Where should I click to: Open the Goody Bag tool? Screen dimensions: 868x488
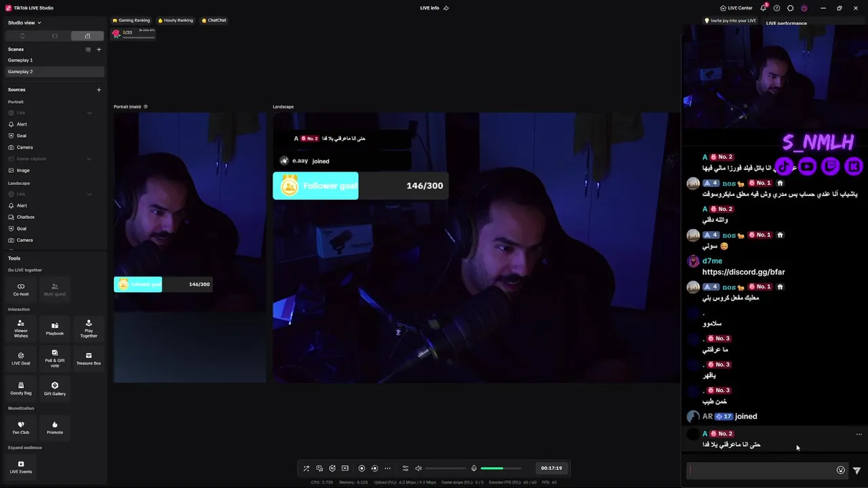[x=21, y=388]
